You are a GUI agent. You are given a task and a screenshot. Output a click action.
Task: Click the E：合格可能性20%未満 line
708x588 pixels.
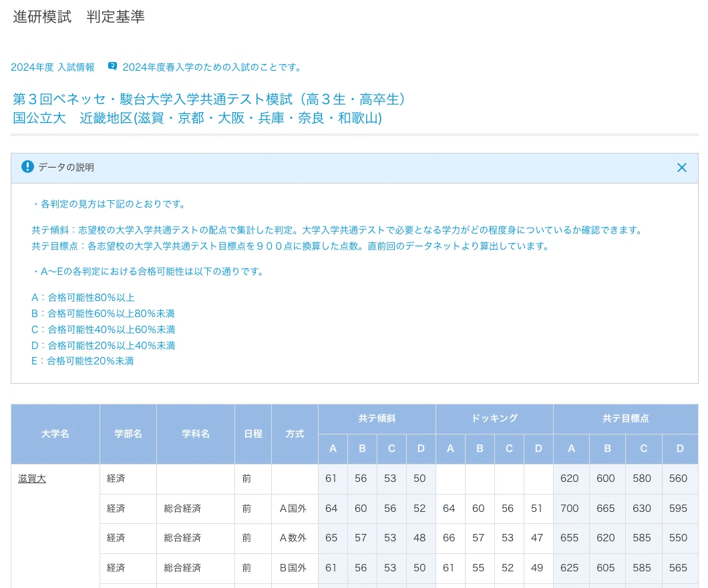pos(83,361)
